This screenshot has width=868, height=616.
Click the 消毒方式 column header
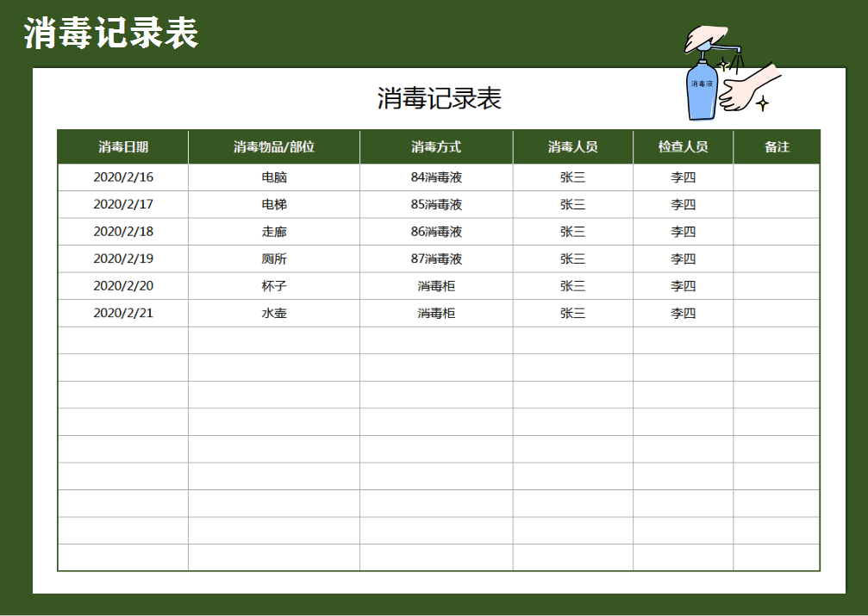[x=436, y=146]
